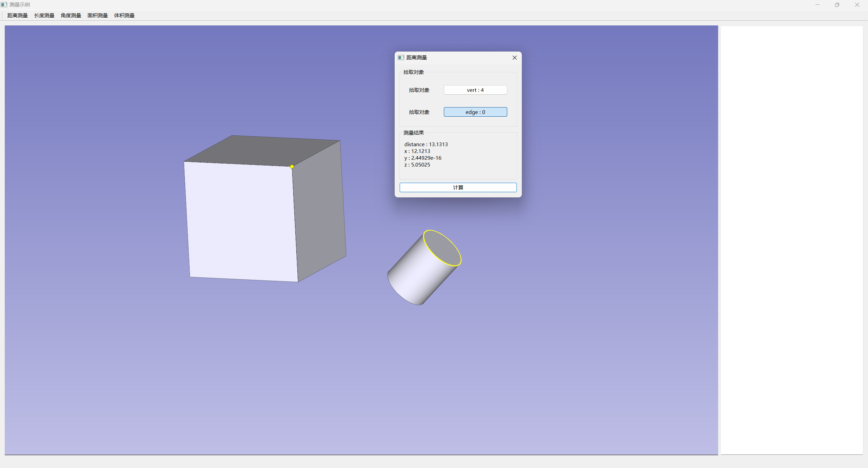Click the 距离测量 dialog window icon
The height and width of the screenshot is (468, 868).
[401, 58]
